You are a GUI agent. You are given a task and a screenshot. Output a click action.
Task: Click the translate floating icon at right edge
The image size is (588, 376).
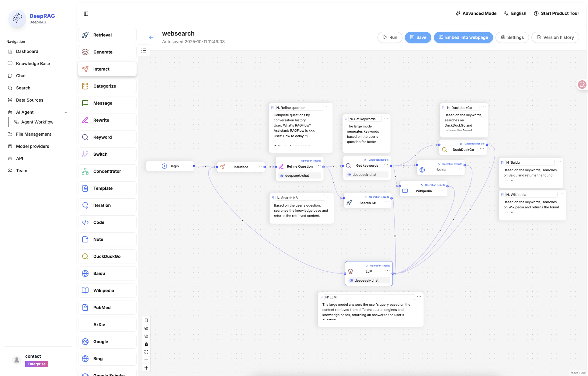[x=582, y=85]
